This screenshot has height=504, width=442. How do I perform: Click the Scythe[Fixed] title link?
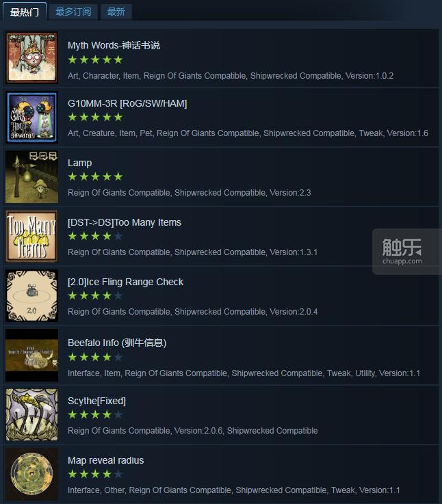(97, 401)
